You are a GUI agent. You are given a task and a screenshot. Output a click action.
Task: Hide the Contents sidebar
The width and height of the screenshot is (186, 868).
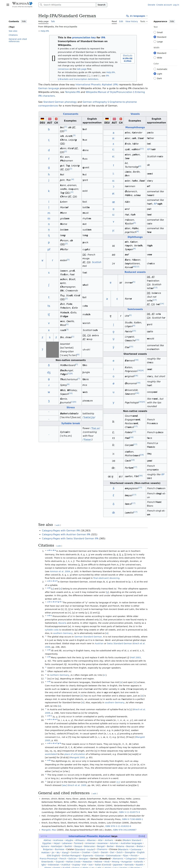[24, 21]
